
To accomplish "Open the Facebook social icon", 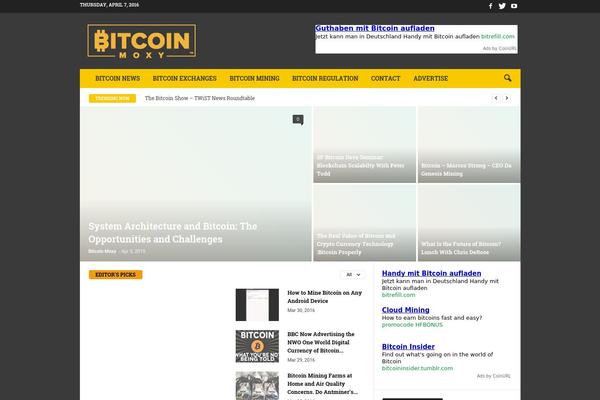I will [491, 6].
